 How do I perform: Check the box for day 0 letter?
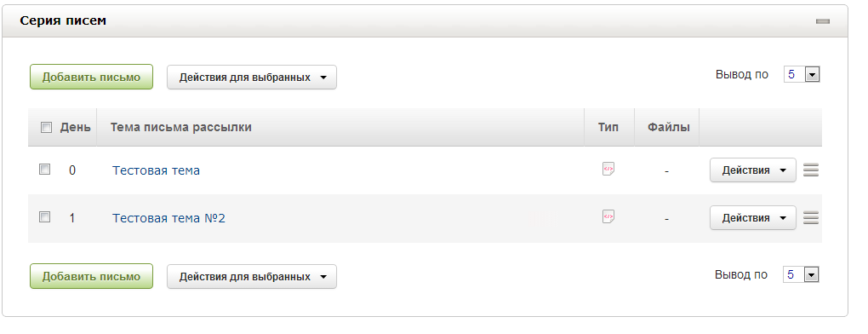pos(45,170)
